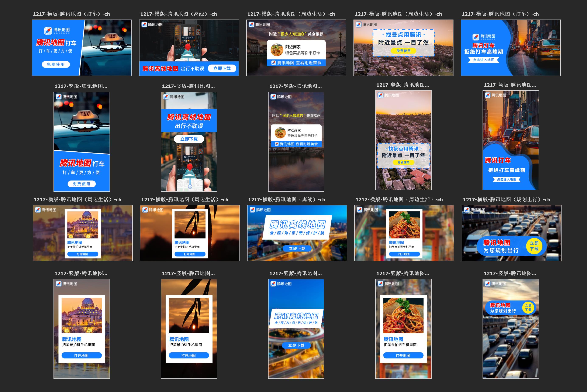
Task: Click logo in horizontal 全程为您无忧护航 banner
Action: click(x=260, y=210)
